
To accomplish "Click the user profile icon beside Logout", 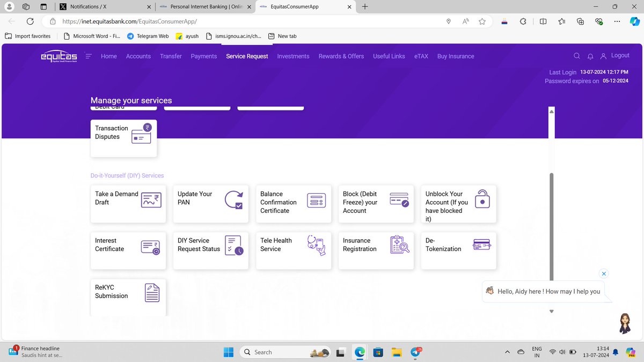I will pos(603,56).
